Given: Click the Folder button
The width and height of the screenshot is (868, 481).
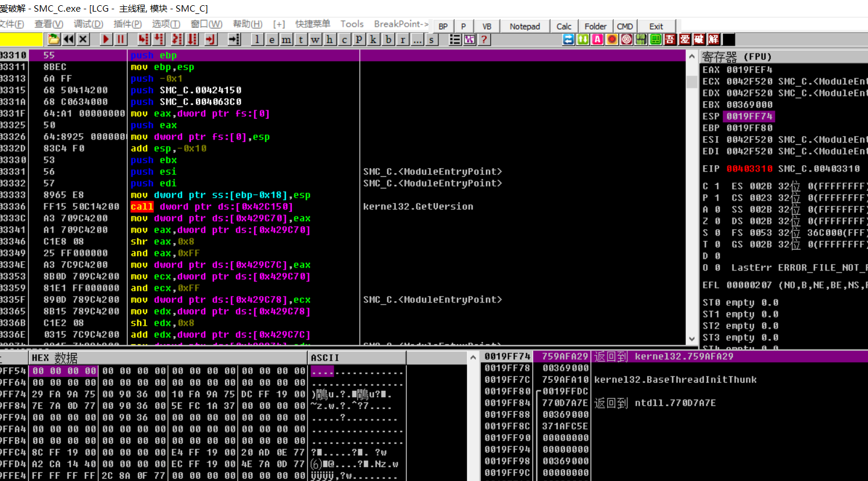Looking at the screenshot, I should pyautogui.click(x=595, y=26).
